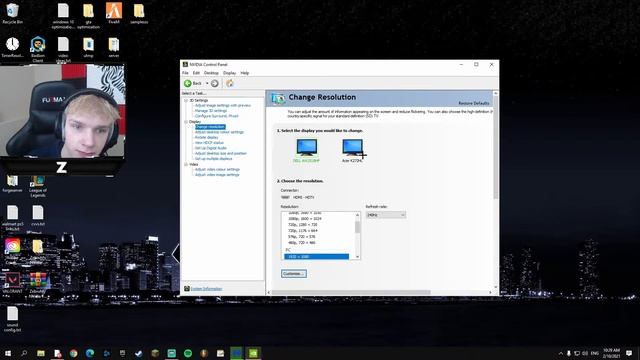Open Adjust image settings with preview
The height and width of the screenshot is (360, 640).
[223, 105]
